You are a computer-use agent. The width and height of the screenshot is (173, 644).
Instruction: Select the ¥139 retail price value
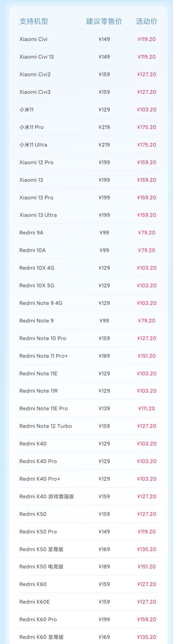(104, 409)
